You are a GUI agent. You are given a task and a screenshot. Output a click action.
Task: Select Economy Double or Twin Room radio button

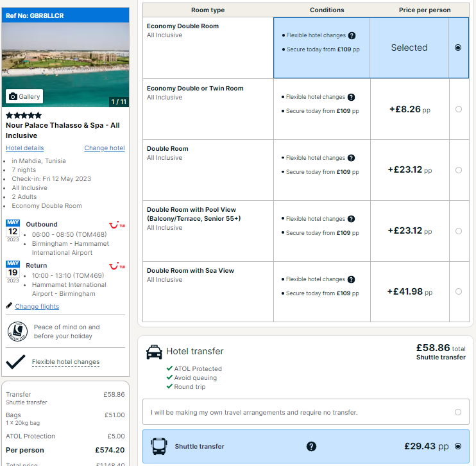click(x=459, y=109)
